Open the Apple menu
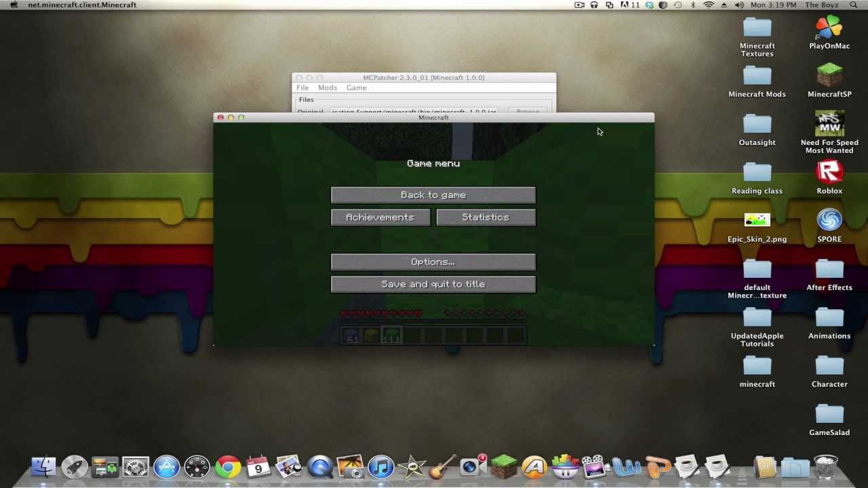The height and width of the screenshot is (488, 868). point(14,5)
